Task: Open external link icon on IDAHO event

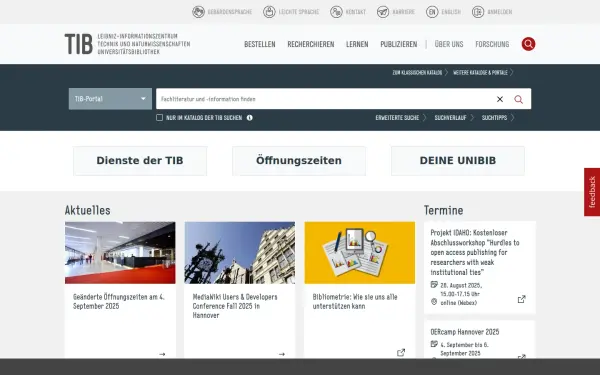Action: (x=522, y=299)
